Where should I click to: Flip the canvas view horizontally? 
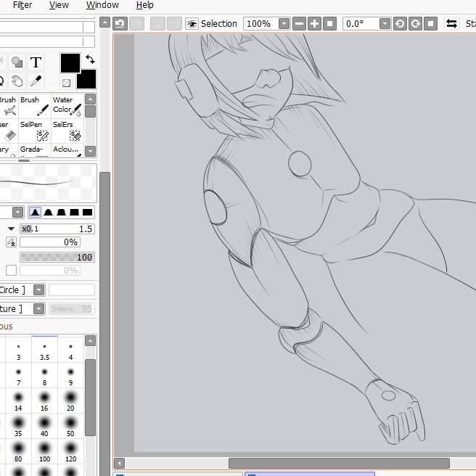click(451, 24)
